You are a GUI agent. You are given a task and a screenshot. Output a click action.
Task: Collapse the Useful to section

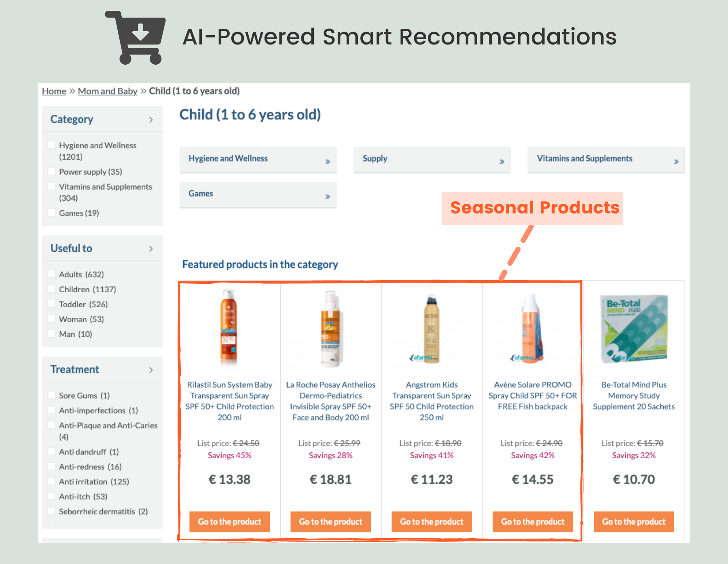pyautogui.click(x=151, y=248)
